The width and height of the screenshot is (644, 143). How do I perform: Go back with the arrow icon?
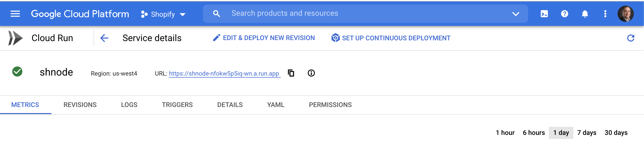pyautogui.click(x=104, y=38)
